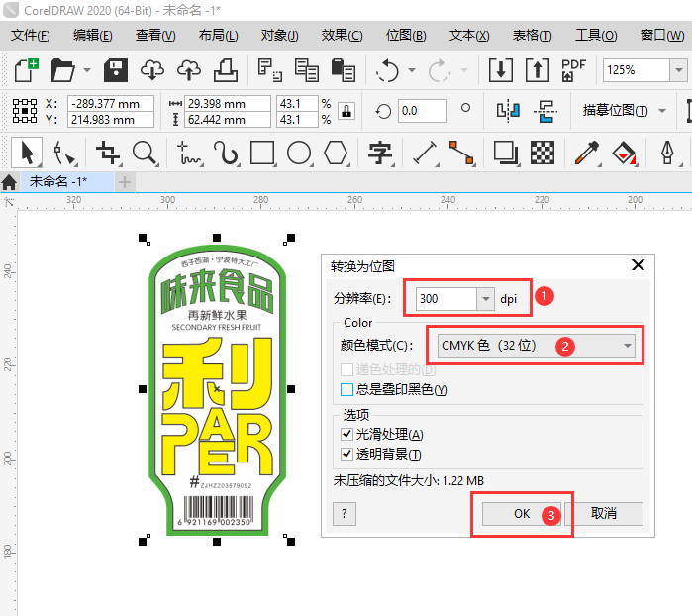
Task: Click the OK button in dialog
Action: [521, 514]
